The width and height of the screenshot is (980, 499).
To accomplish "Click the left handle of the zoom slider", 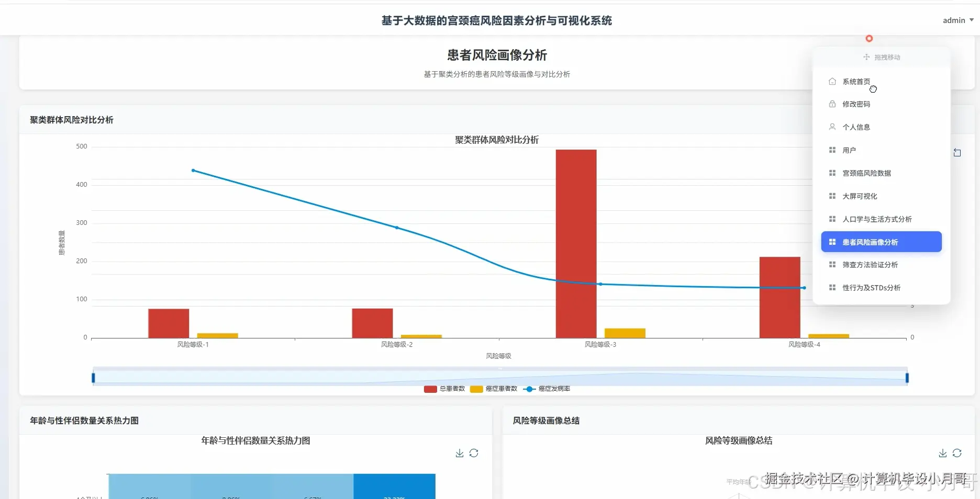I will (x=93, y=378).
